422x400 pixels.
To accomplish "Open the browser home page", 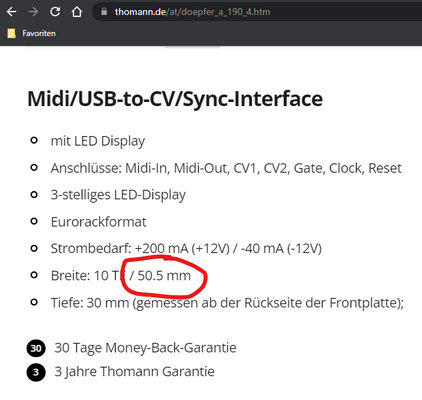I will coord(77,12).
